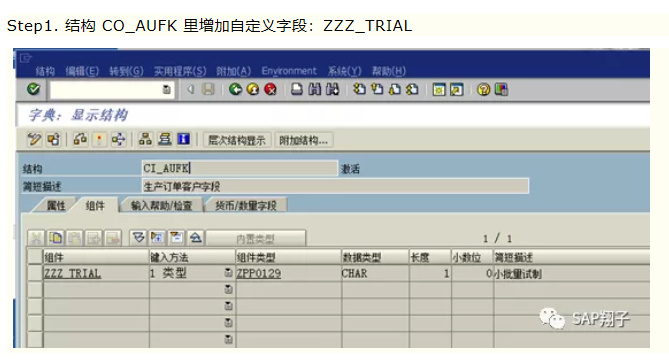This screenshot has width=669, height=360.
Task: Open Help with the question mark icon
Action: (x=483, y=90)
